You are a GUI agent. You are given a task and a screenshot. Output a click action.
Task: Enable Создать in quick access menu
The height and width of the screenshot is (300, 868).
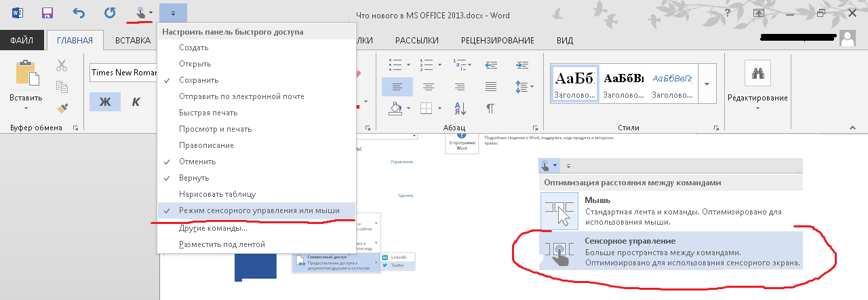[x=256, y=48]
